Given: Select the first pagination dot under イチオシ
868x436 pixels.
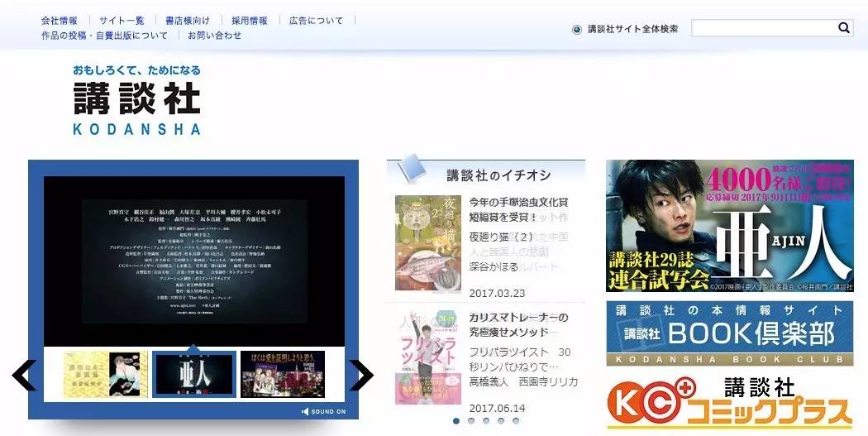Looking at the screenshot, I should pos(455,420).
